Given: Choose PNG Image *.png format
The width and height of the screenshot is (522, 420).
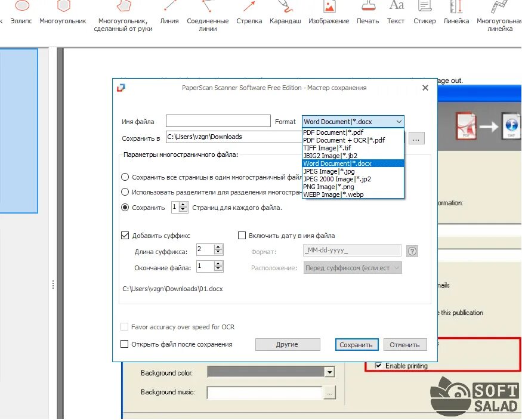Looking at the screenshot, I should [353, 187].
